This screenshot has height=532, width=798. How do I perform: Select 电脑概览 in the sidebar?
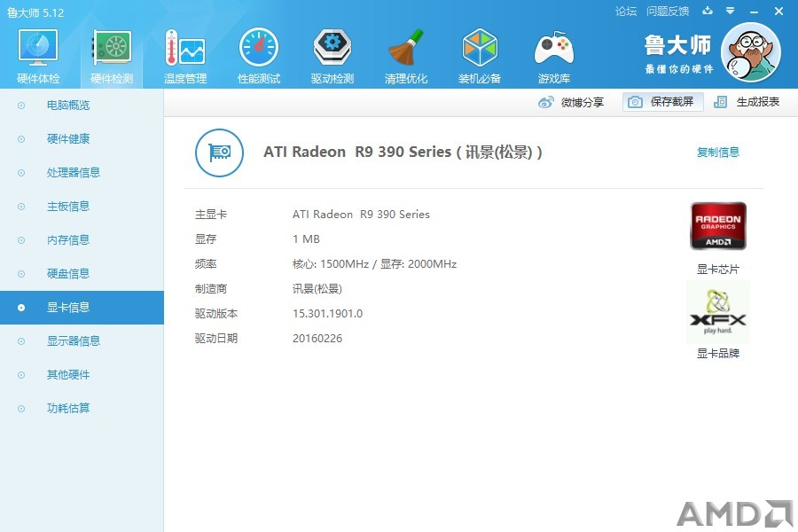pyautogui.click(x=82, y=106)
